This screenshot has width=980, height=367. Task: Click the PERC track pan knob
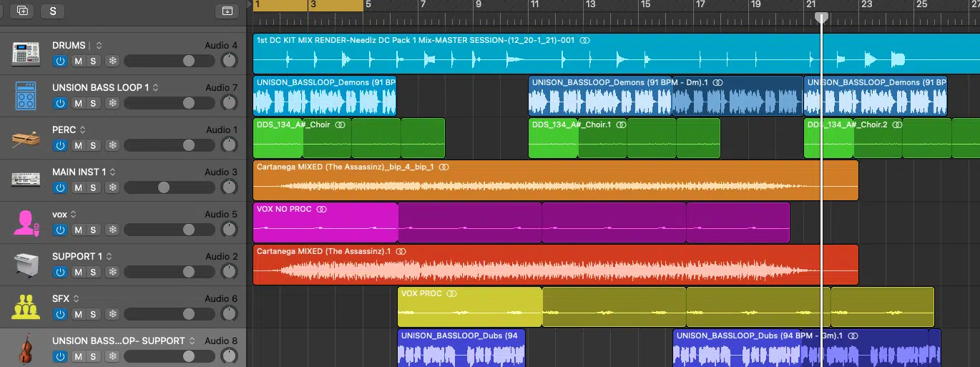(229, 145)
